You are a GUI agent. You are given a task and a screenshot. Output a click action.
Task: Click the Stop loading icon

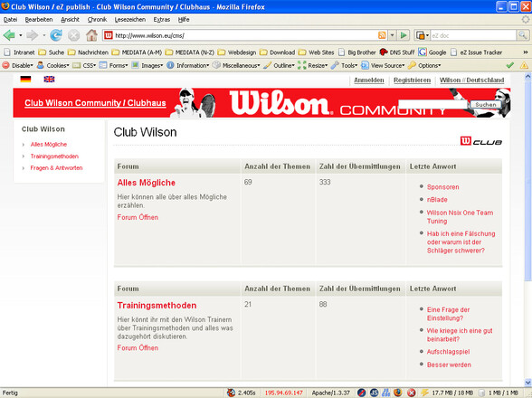click(73, 35)
